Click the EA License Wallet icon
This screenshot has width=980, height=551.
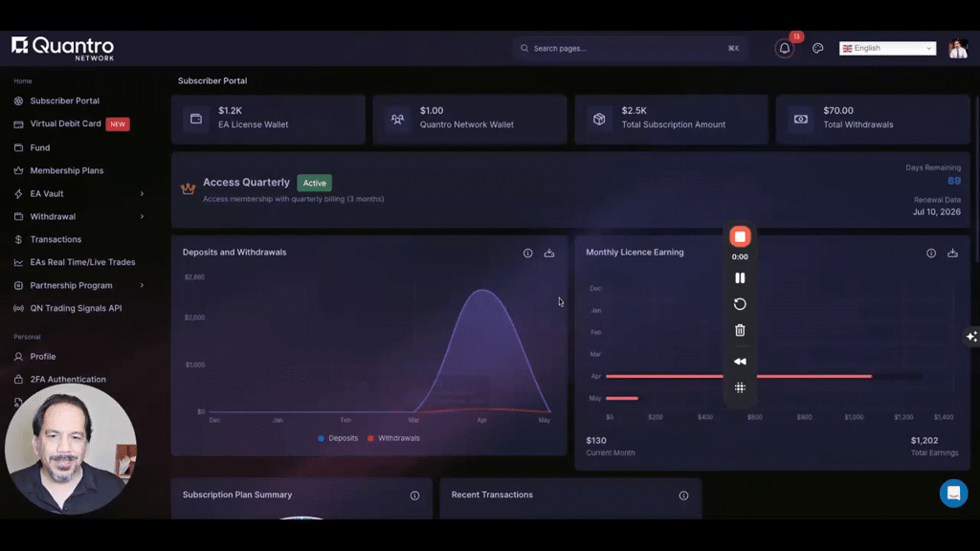click(x=196, y=119)
